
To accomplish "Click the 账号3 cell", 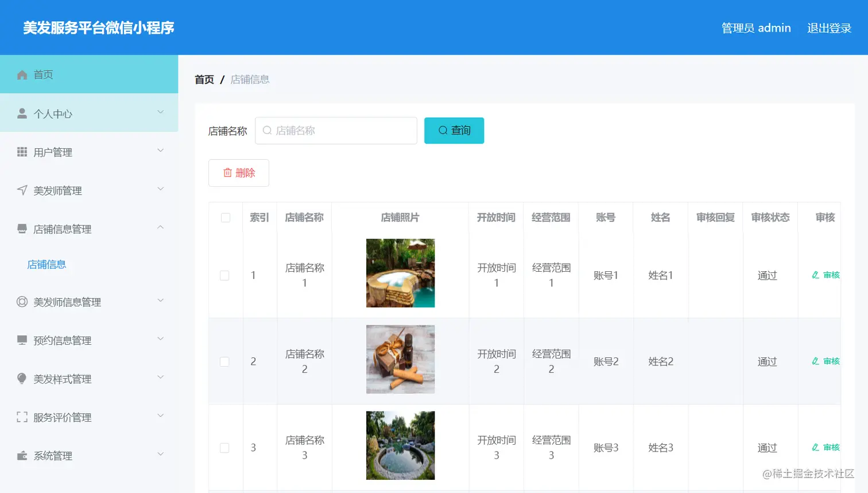I will tap(606, 448).
